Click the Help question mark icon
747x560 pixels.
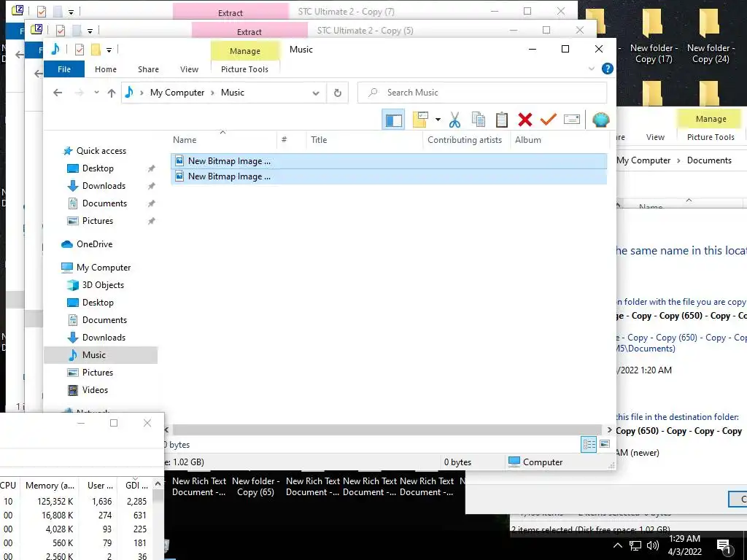[608, 69]
